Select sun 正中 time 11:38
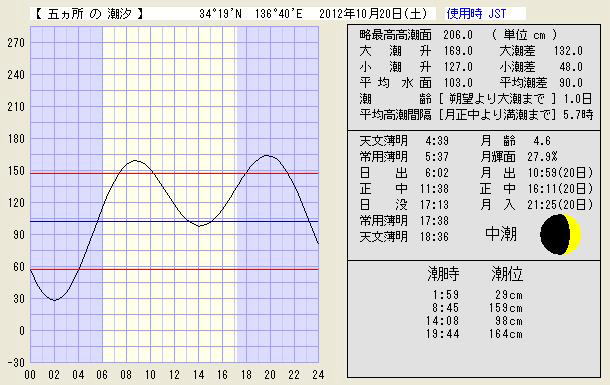The image size is (610, 385). click(x=434, y=189)
